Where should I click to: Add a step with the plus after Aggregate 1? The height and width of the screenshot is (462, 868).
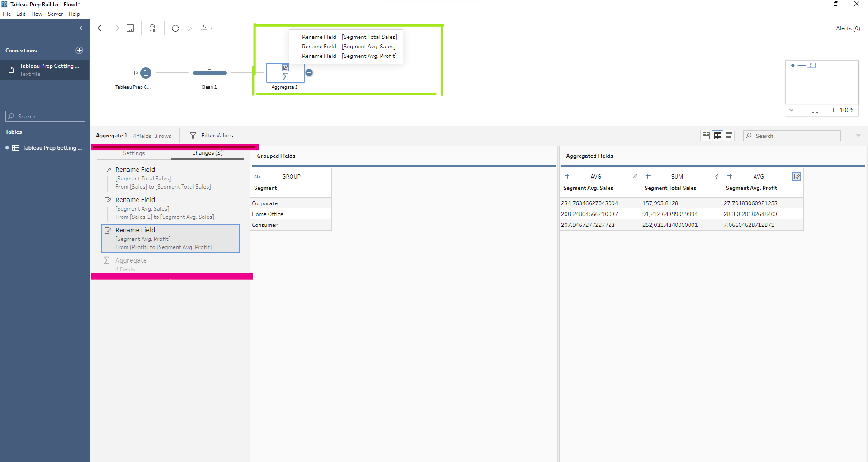click(x=309, y=72)
